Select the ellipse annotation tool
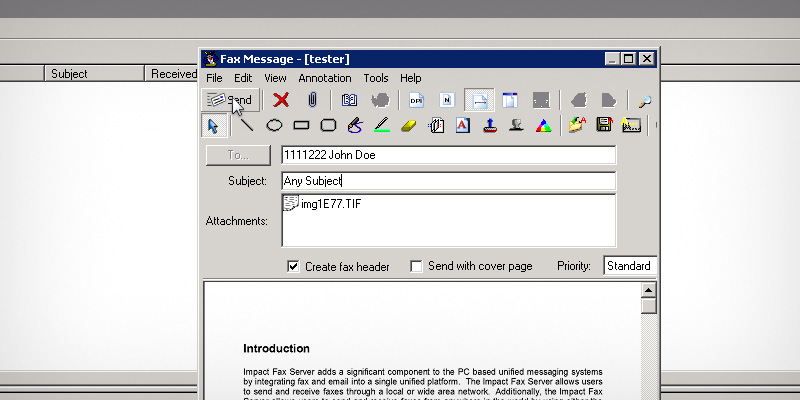This screenshot has width=800, height=400. tap(273, 126)
